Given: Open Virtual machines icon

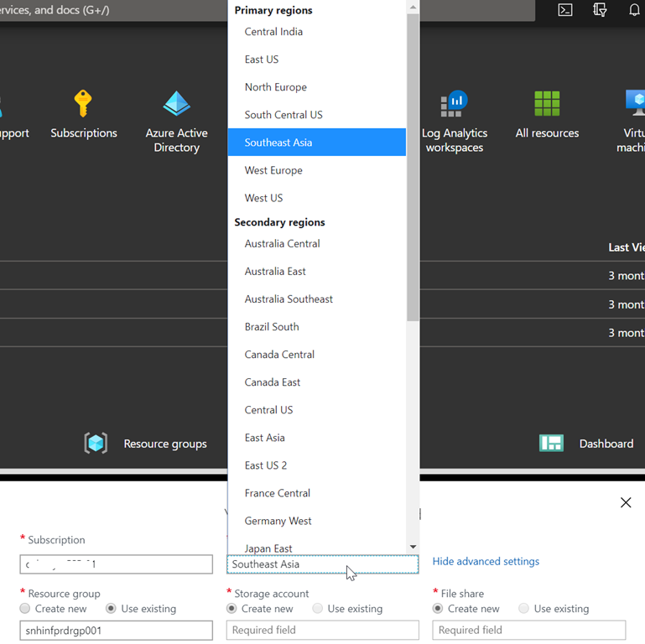Looking at the screenshot, I should (x=635, y=103).
